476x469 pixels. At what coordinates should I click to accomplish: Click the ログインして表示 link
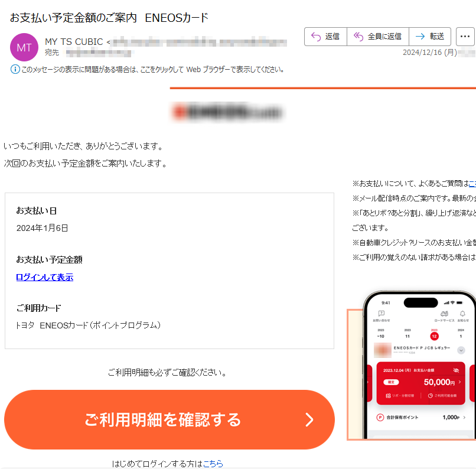(45, 277)
